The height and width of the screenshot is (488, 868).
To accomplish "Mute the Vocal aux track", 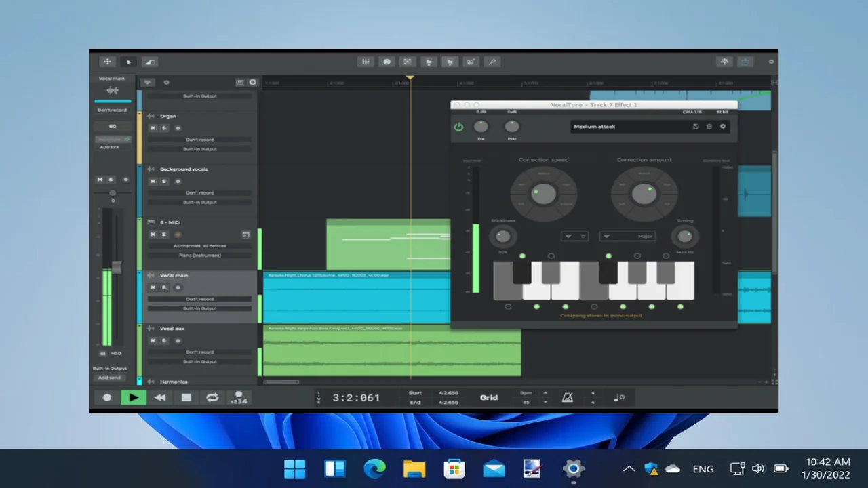I will 153,340.
